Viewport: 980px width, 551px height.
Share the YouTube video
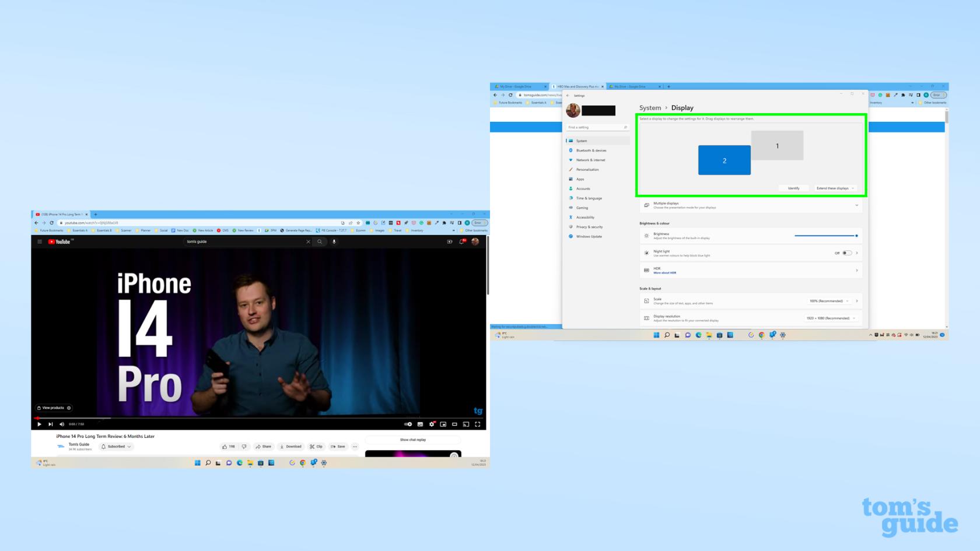click(x=264, y=447)
